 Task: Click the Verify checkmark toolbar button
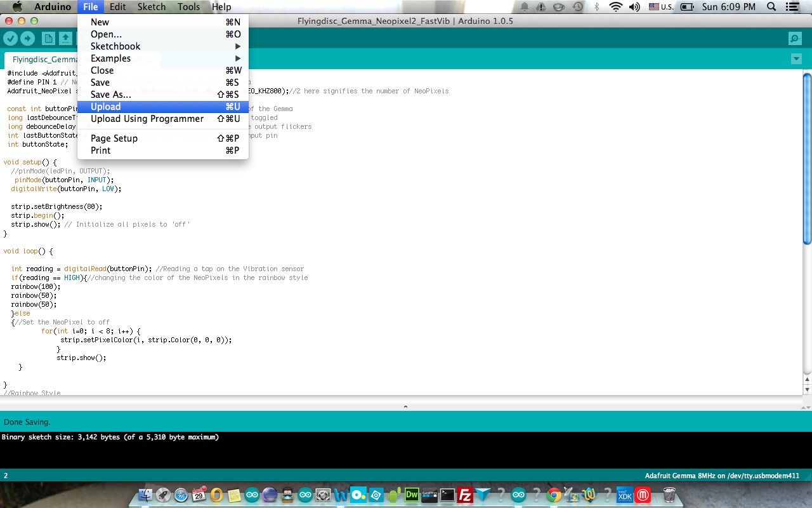(x=10, y=39)
